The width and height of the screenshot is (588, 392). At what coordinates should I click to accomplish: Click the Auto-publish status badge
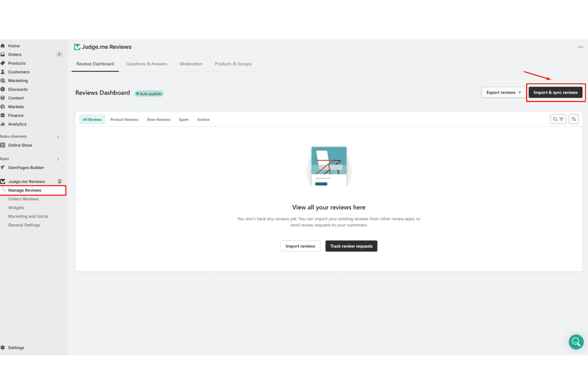(x=149, y=94)
